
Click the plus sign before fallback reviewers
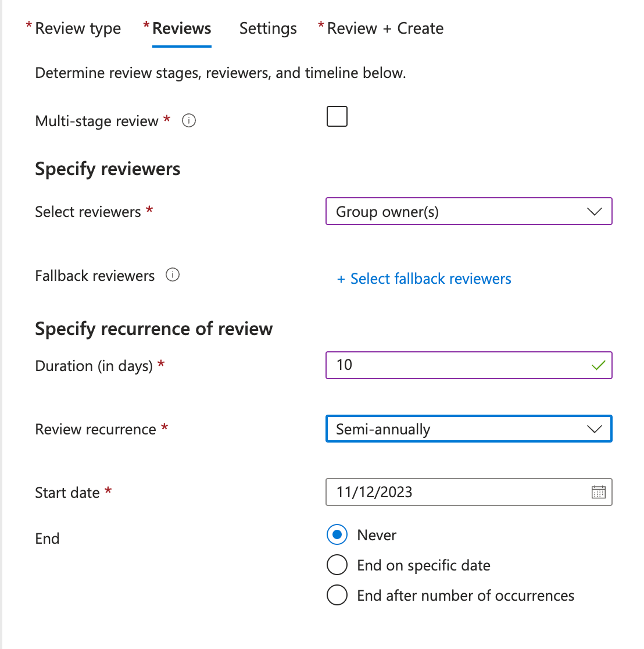point(341,280)
